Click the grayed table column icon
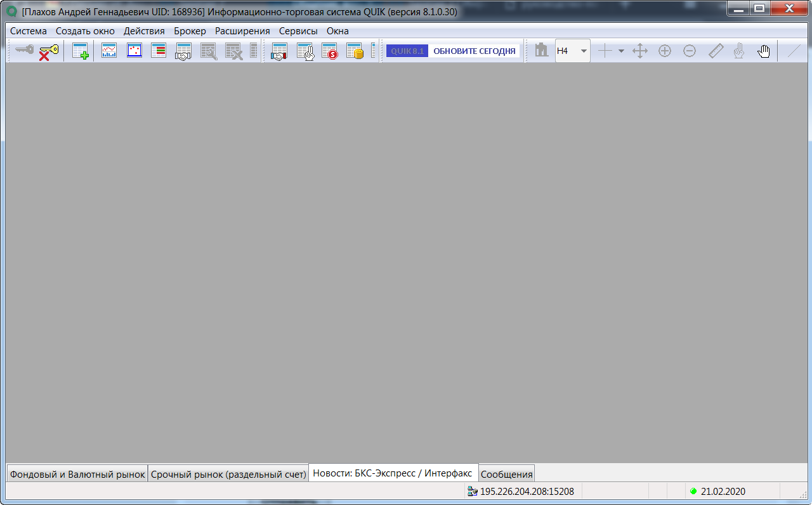812x505 pixels. (254, 51)
